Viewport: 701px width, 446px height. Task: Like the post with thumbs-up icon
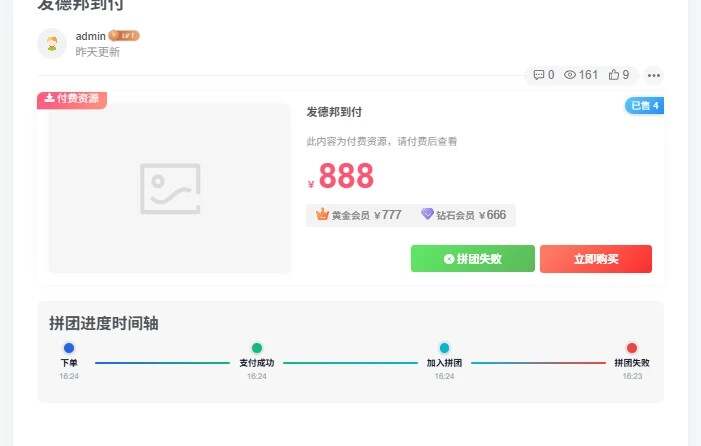point(614,75)
